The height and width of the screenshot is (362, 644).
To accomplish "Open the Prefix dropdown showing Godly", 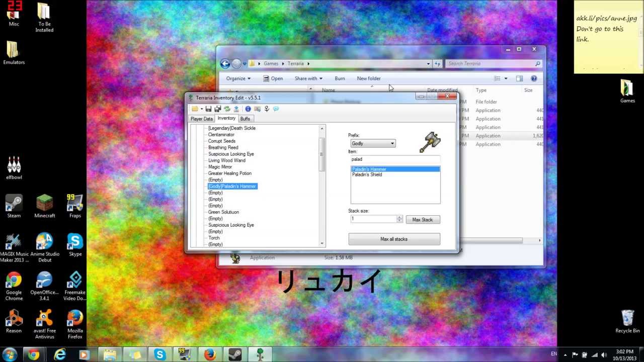I will click(x=372, y=143).
